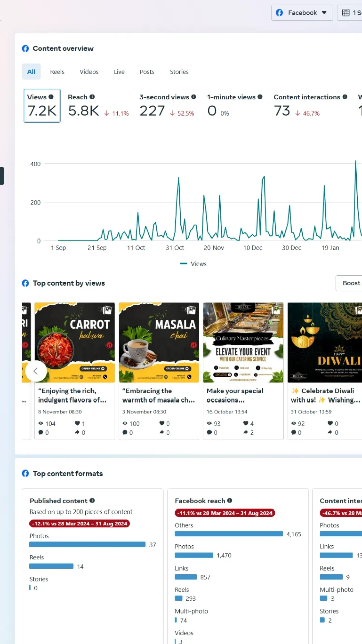Viewport: 362px width, 644px height.
Task: Show info tooltip for Published content
Action: click(92, 500)
